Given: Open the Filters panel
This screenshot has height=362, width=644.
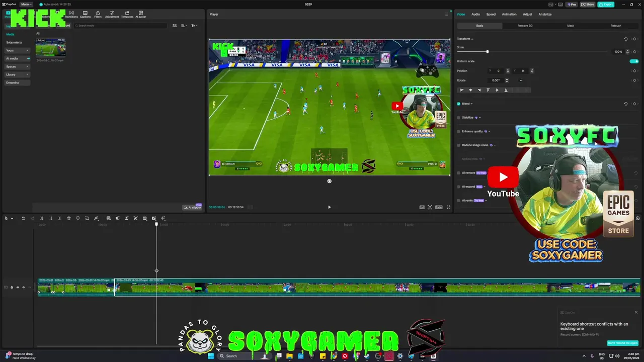Looking at the screenshot, I should 98,14.
